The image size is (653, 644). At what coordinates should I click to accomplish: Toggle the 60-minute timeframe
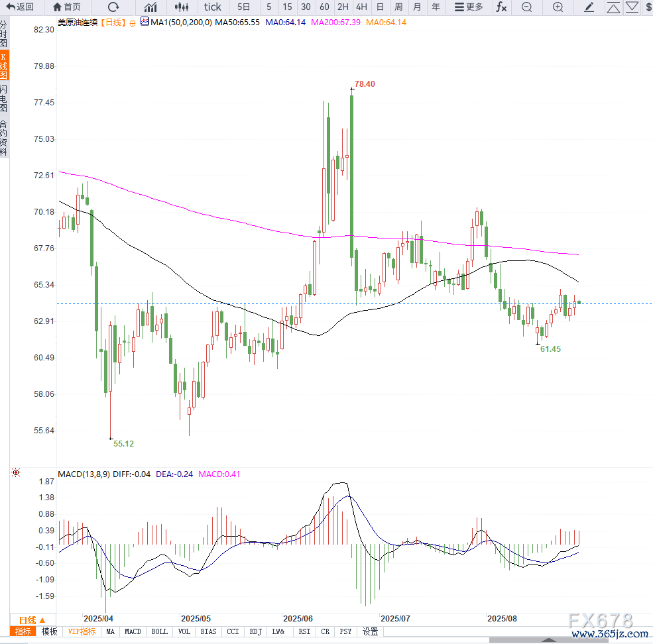(x=324, y=7)
